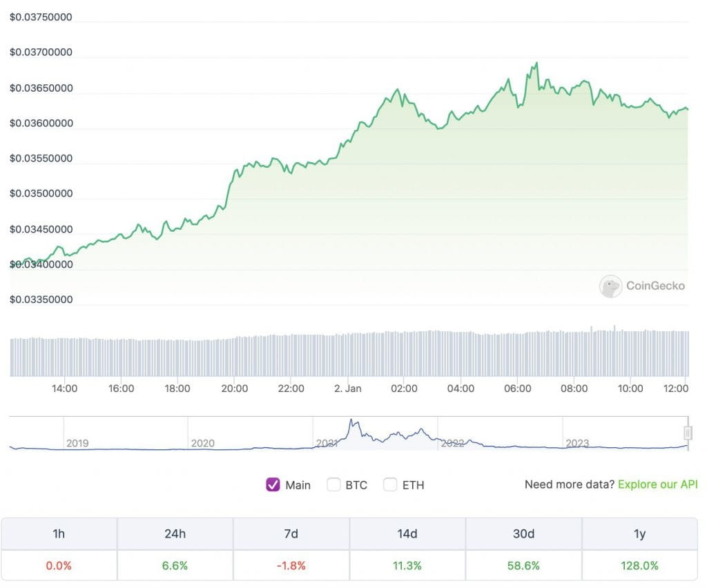Select the 30d change tab

(523, 533)
